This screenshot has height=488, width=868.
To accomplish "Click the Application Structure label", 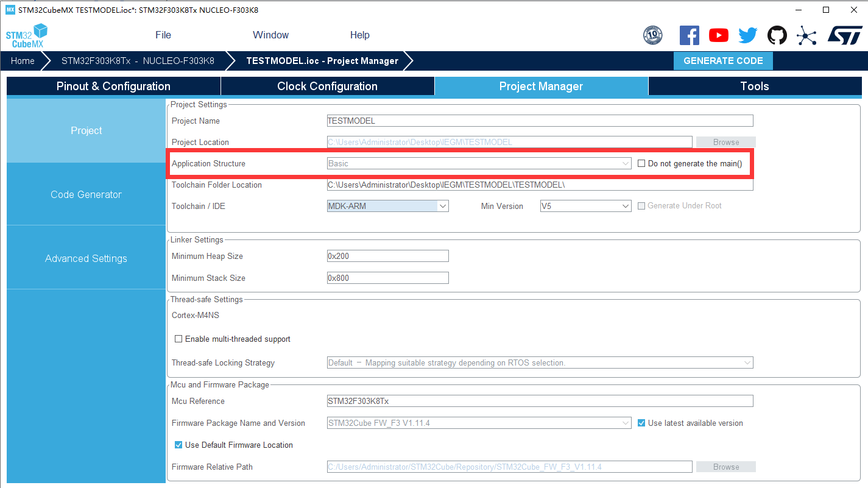I will [208, 163].
